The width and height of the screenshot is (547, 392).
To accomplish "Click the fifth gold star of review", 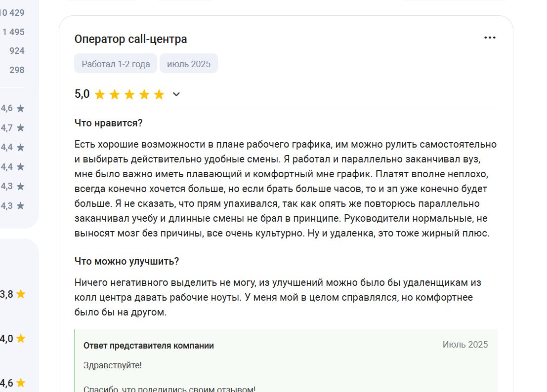I will tap(159, 94).
